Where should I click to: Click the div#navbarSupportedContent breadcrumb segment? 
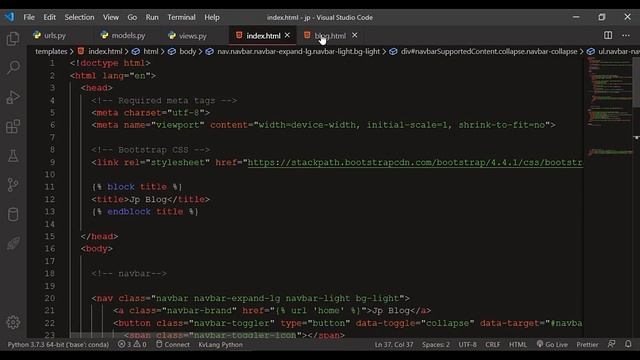click(489, 51)
